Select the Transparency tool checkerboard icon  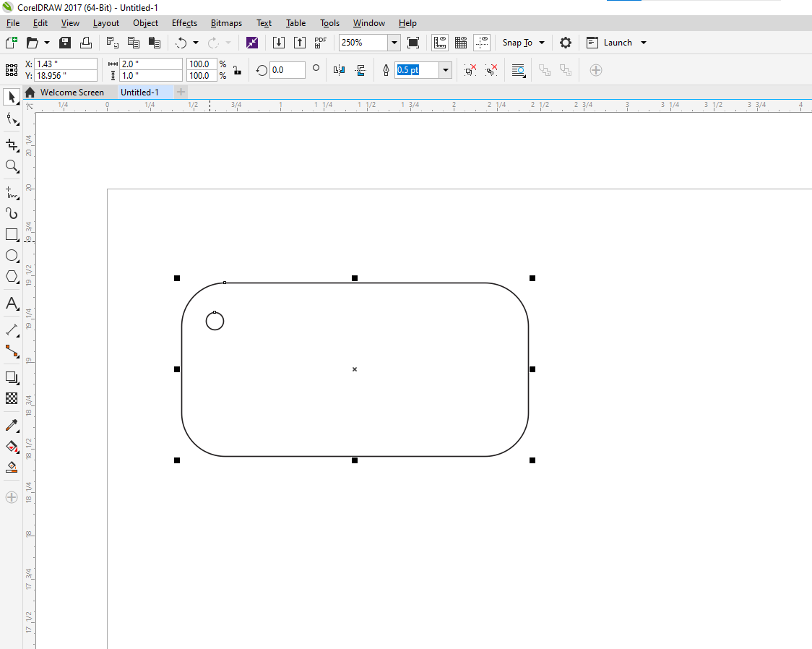tap(12, 398)
